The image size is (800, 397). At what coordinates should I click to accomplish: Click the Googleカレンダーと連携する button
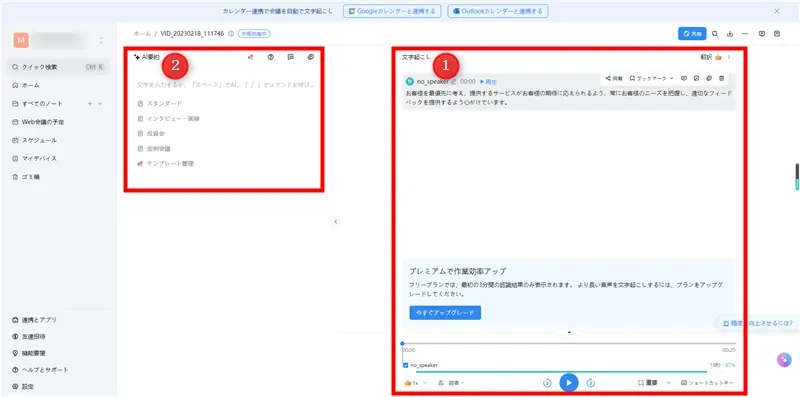pyautogui.click(x=392, y=11)
